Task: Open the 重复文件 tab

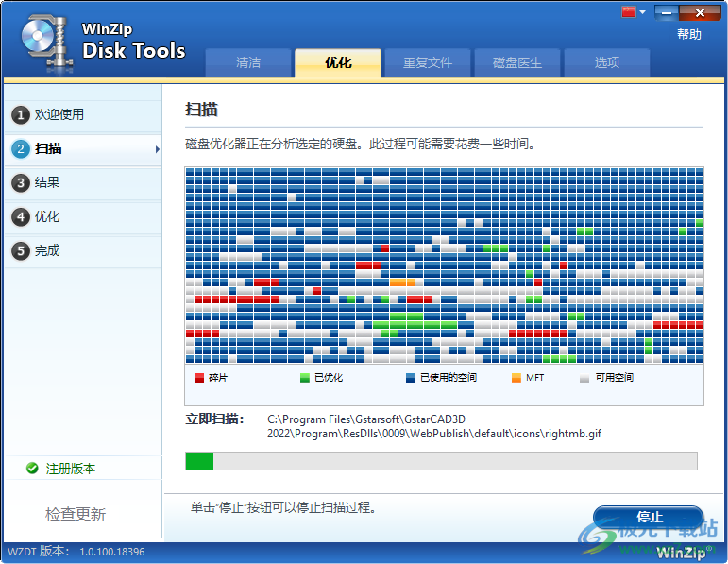Action: 427,62
